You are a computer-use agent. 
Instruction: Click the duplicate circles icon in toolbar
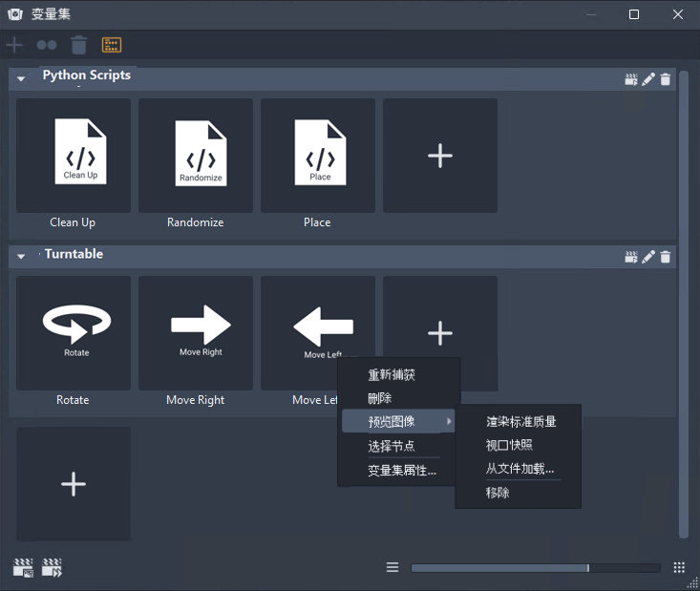coord(47,45)
